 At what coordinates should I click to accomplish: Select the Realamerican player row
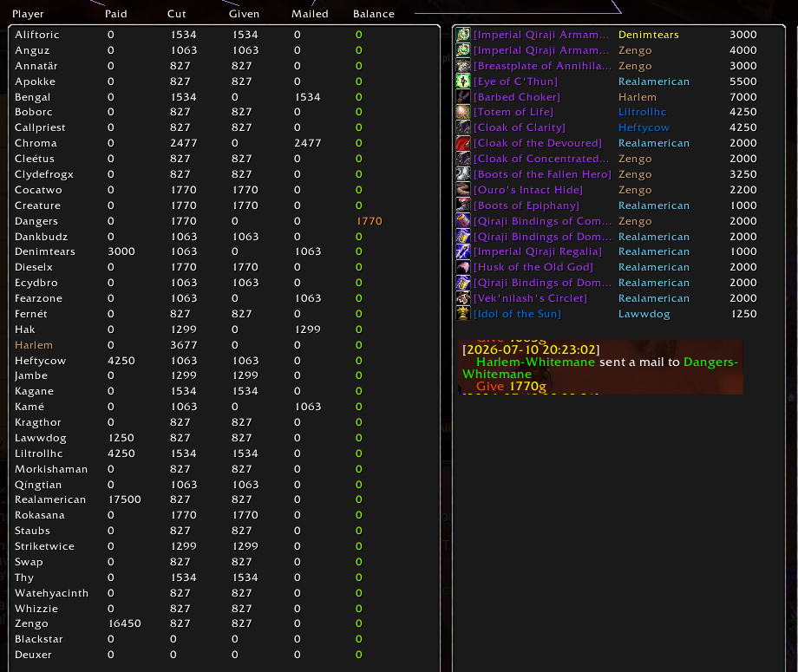coord(224,499)
